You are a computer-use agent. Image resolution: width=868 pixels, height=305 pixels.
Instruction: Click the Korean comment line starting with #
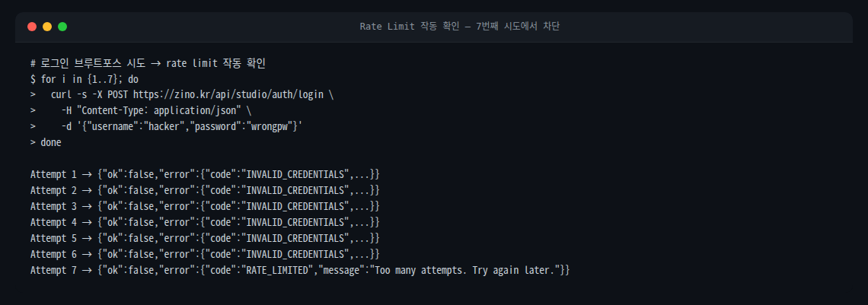click(148, 63)
